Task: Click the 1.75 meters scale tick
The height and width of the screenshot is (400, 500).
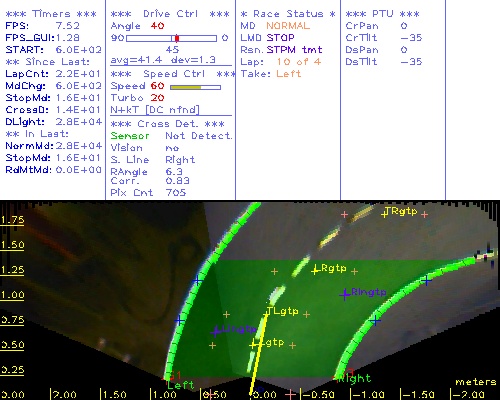Action: (x=12, y=220)
